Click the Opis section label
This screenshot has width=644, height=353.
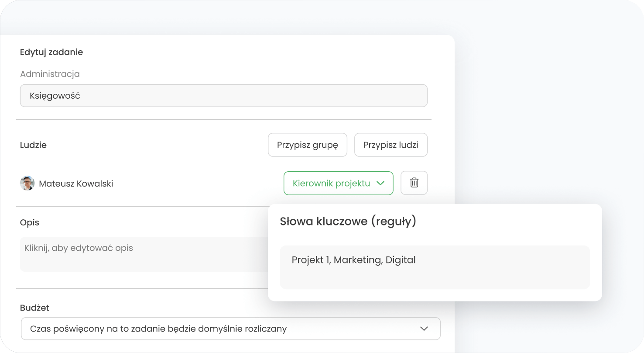click(30, 222)
